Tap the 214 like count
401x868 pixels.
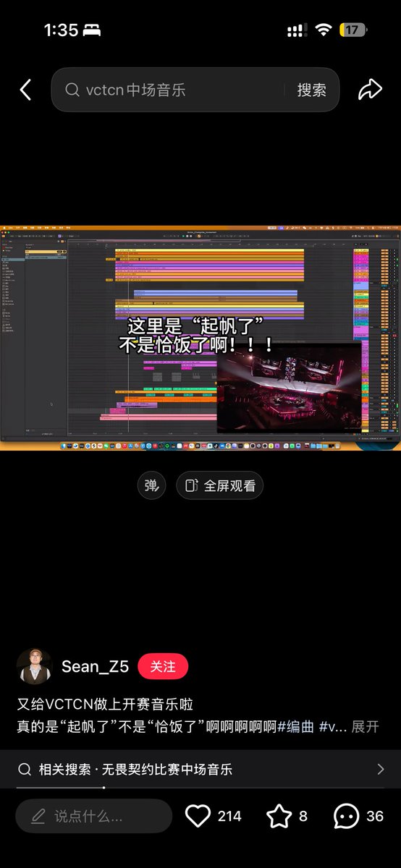[229, 816]
